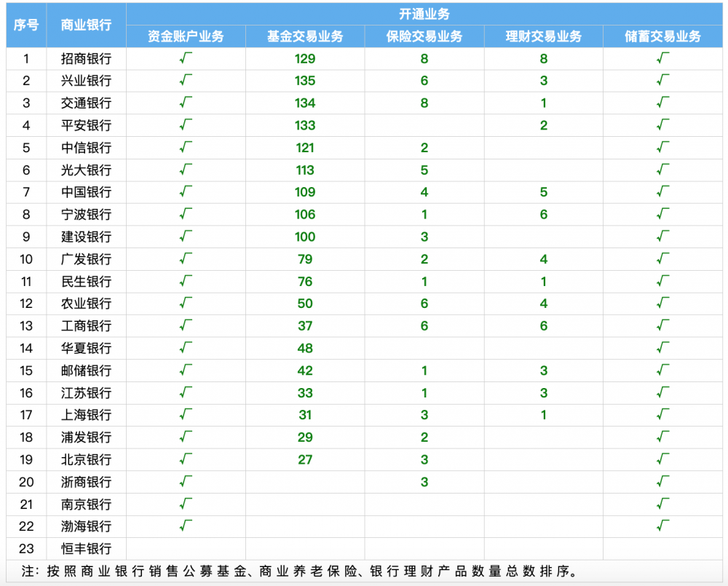Click fund count 109 for 中国银行

pyautogui.click(x=305, y=192)
